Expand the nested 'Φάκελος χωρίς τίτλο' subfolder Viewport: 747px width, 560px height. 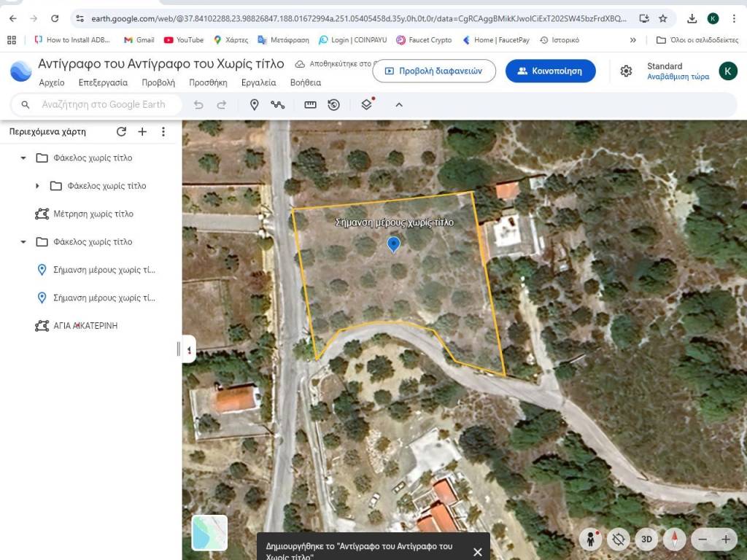(37, 186)
